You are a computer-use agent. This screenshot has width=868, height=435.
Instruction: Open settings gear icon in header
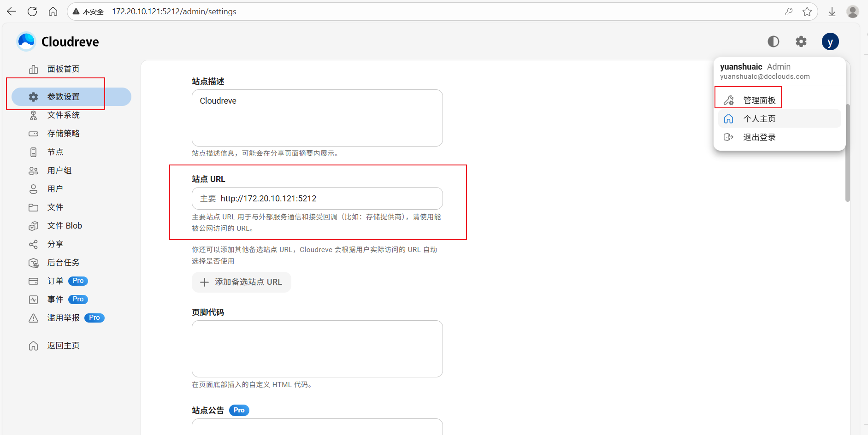click(801, 41)
